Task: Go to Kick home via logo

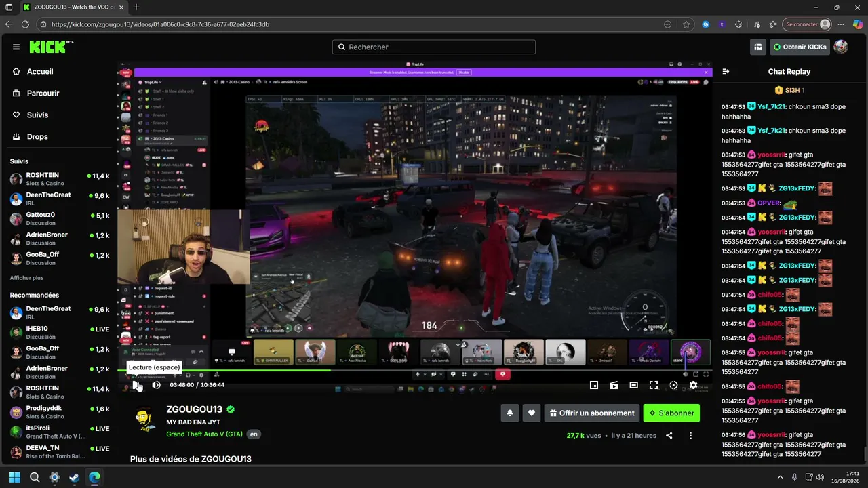Action: tap(52, 47)
